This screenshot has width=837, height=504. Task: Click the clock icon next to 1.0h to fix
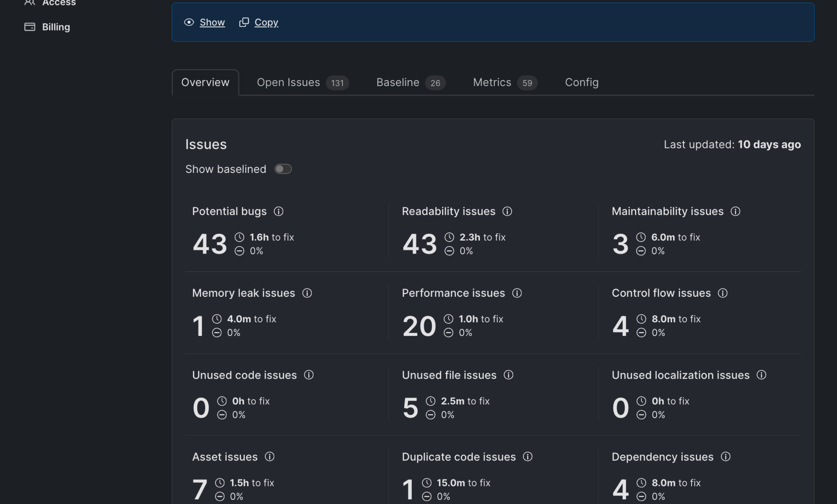(x=448, y=319)
